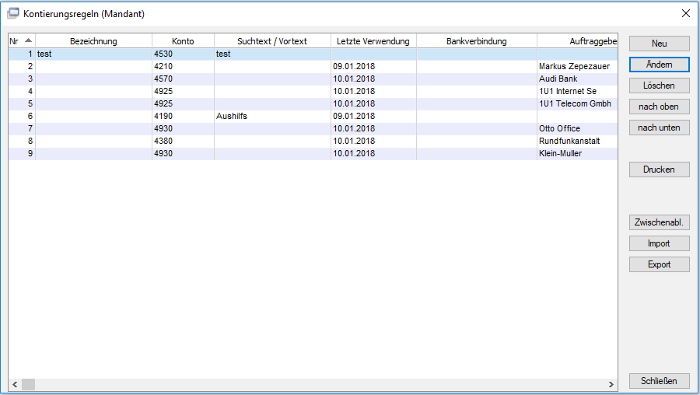Image resolution: width=700 pixels, height=395 pixels.
Task: Close the Kontierungsregeln window with X
Action: click(x=686, y=13)
